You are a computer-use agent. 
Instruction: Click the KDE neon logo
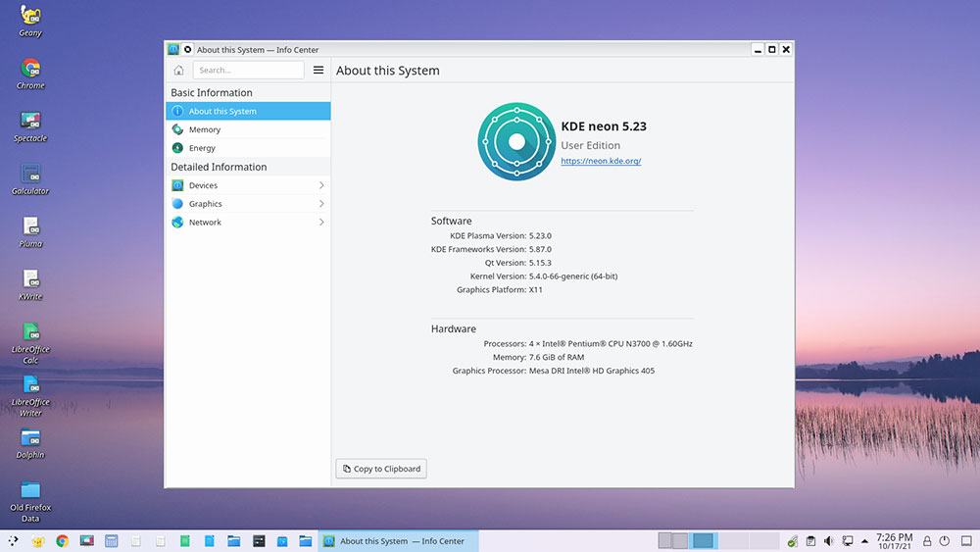point(516,141)
